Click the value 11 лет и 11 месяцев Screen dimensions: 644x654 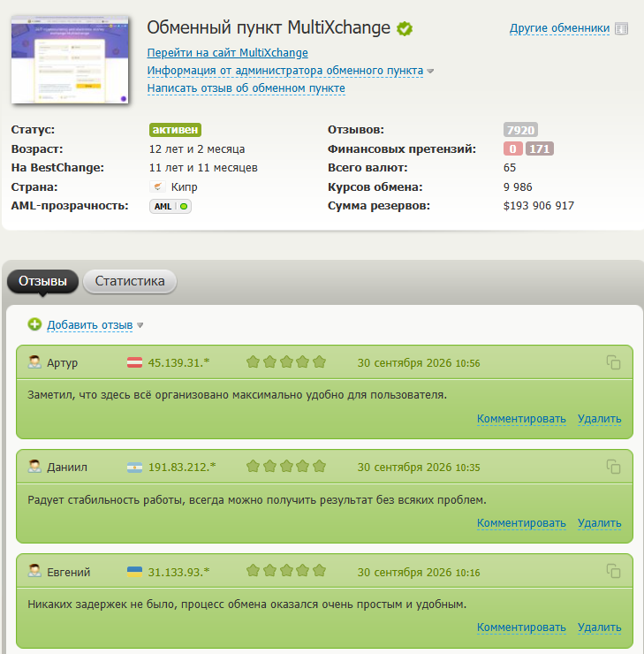203,168
